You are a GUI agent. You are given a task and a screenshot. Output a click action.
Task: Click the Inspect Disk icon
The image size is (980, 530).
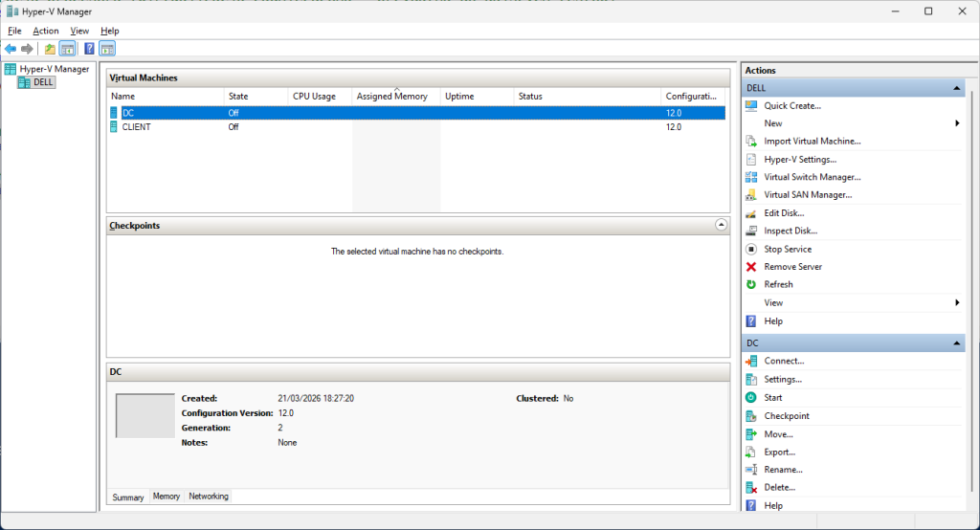click(x=751, y=231)
